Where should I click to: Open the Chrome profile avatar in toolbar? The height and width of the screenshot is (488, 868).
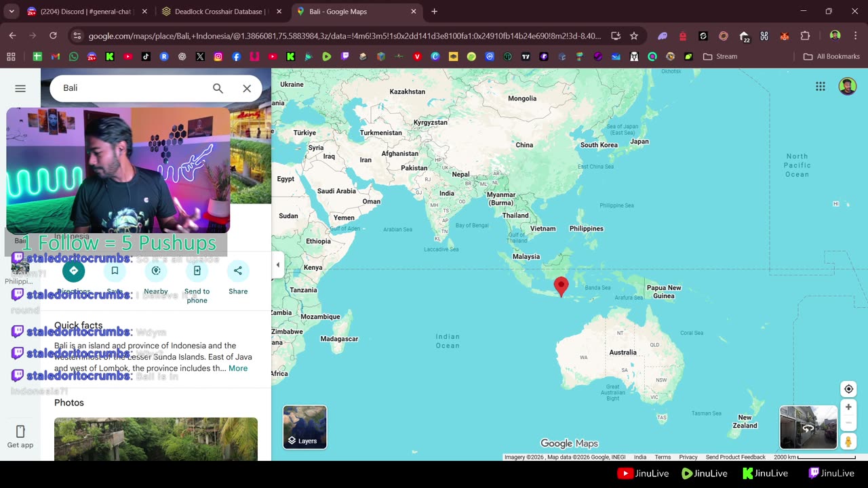tap(835, 36)
